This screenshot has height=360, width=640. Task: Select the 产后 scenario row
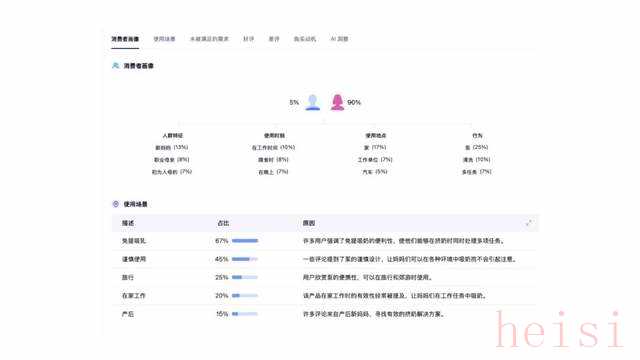tap(325, 314)
